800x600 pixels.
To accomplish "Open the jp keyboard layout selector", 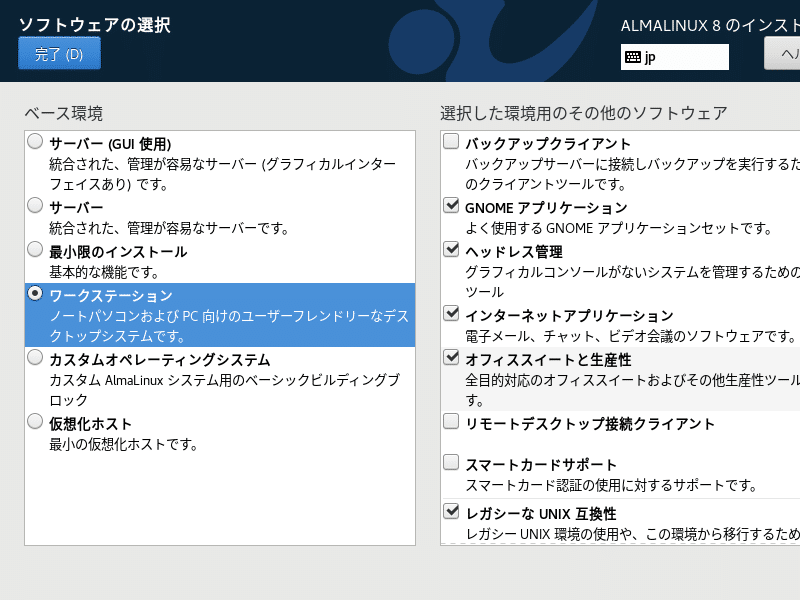I will click(674, 57).
